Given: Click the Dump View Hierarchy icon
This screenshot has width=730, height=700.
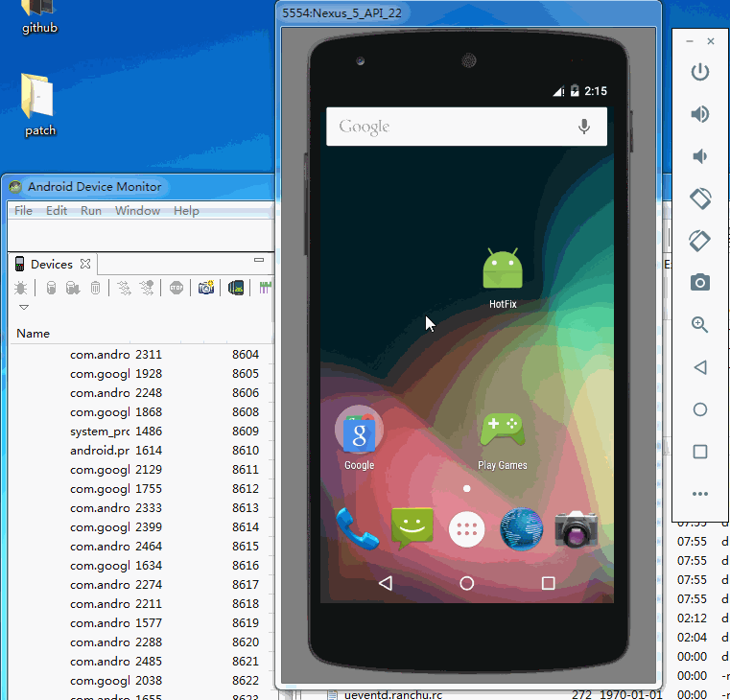Looking at the screenshot, I should click(x=236, y=288).
